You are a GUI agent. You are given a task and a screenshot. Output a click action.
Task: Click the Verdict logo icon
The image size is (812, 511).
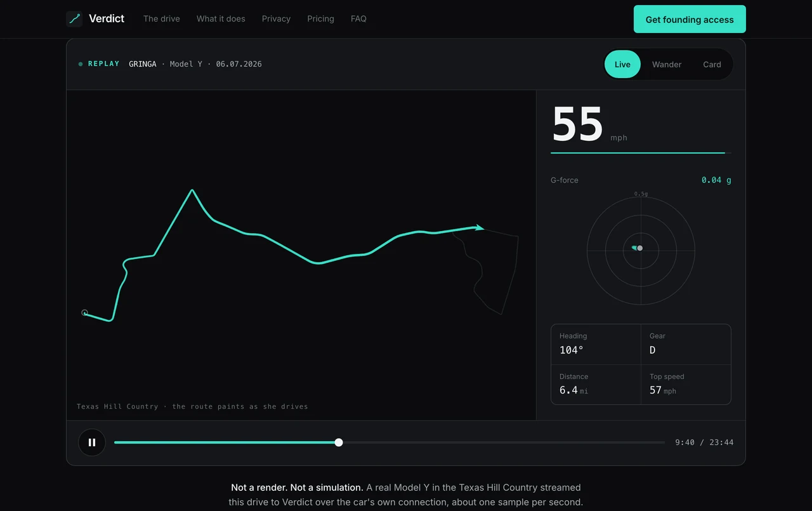click(x=74, y=18)
